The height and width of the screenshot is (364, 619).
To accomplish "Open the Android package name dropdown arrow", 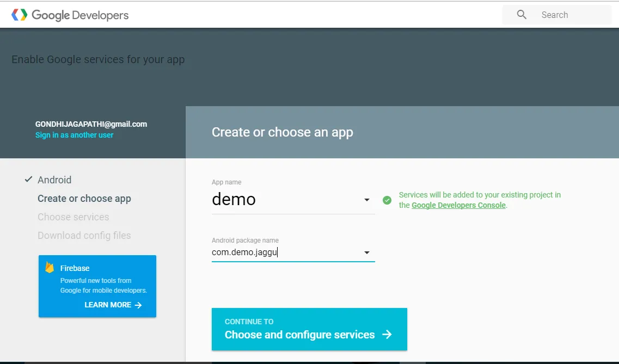I will (x=367, y=252).
